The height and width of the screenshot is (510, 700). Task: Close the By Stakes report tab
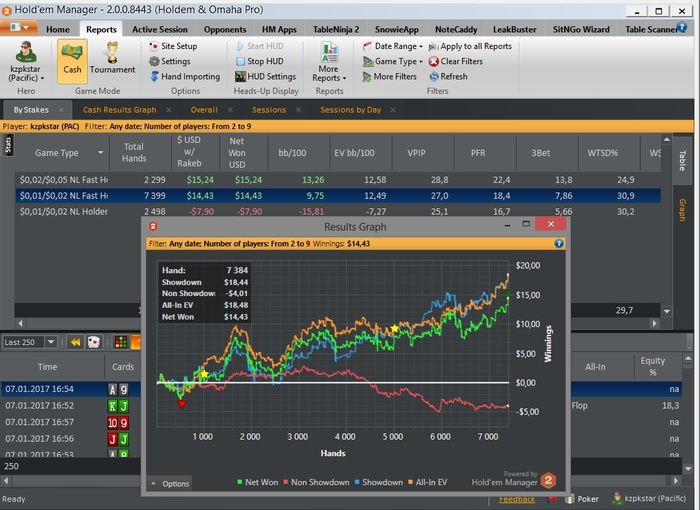pos(62,110)
